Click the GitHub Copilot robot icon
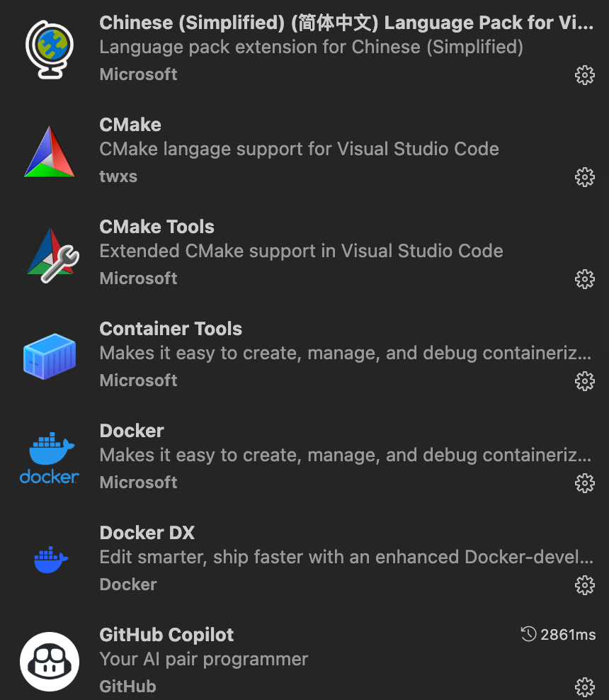 50,662
